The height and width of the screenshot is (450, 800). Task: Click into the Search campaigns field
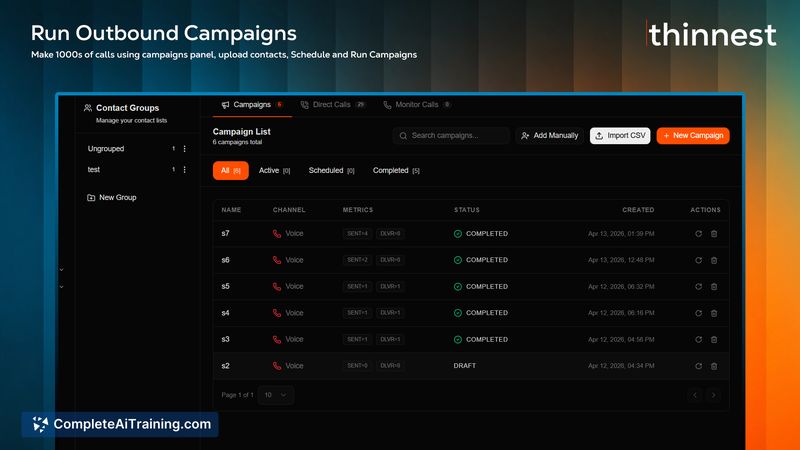pos(452,136)
